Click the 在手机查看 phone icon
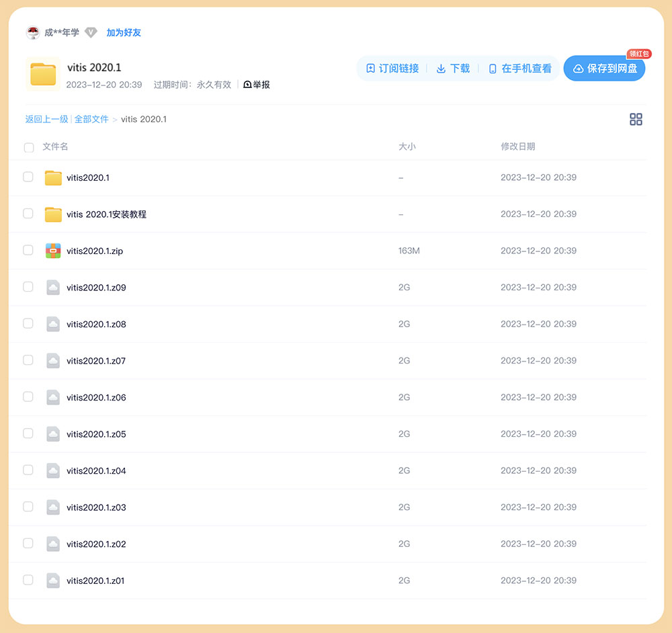672x633 pixels. pos(493,68)
